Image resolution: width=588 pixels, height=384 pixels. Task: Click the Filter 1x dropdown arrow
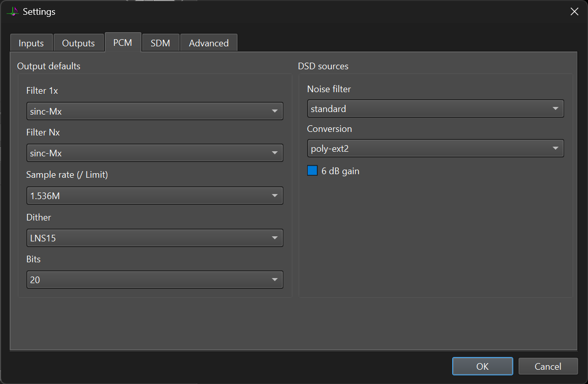pos(275,111)
